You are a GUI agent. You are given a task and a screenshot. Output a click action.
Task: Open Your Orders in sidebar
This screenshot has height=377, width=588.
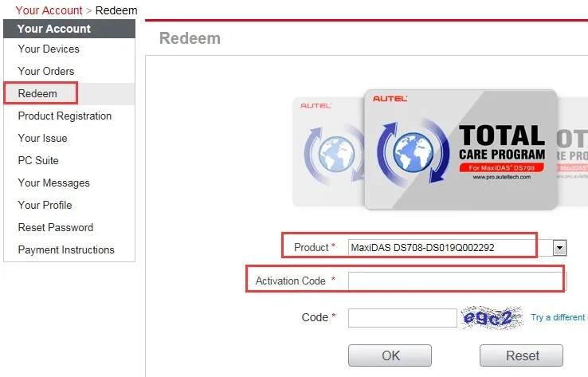pyautogui.click(x=46, y=71)
